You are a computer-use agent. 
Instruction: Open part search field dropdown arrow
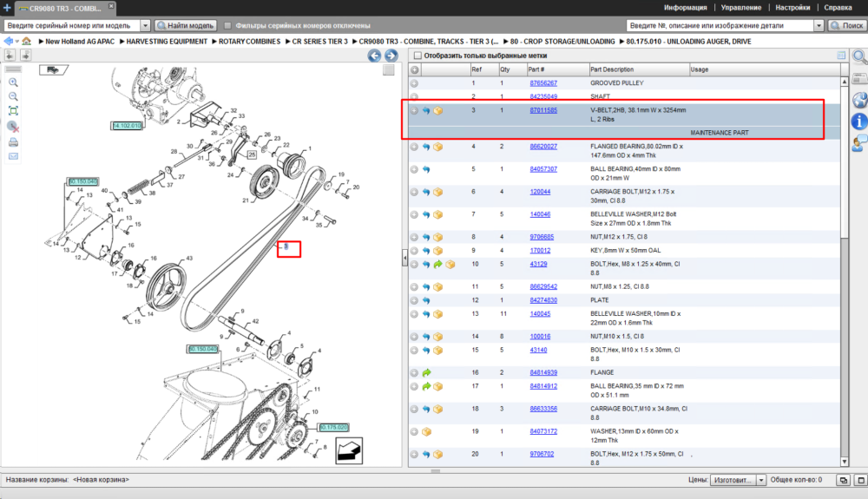coord(819,25)
